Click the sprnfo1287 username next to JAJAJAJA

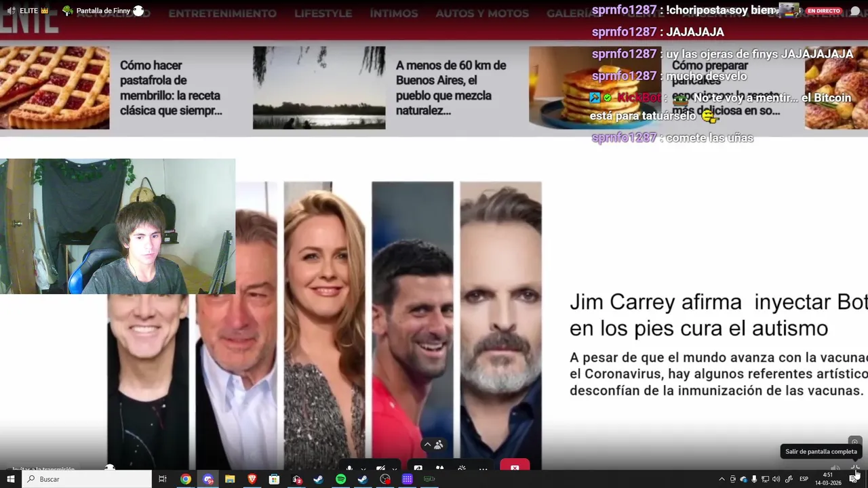click(624, 32)
